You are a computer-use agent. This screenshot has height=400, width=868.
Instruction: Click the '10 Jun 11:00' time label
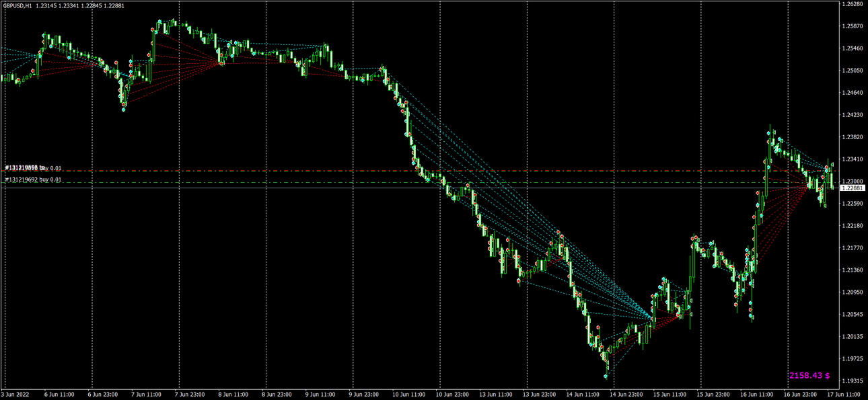(408, 395)
